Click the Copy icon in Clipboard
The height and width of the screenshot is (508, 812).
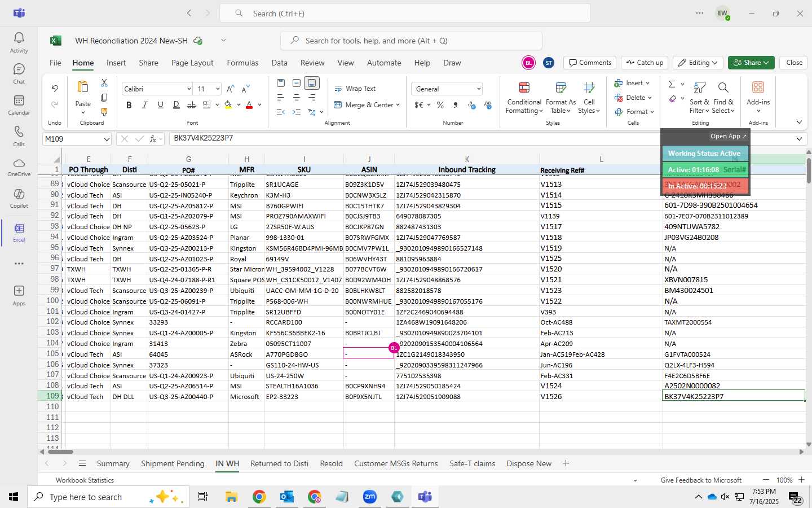(x=104, y=98)
